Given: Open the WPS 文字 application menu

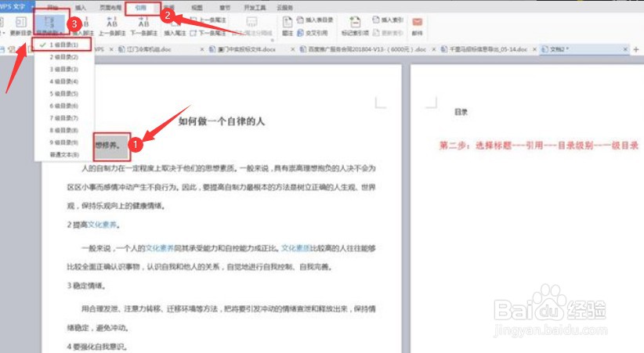Looking at the screenshot, I should coord(16,7).
